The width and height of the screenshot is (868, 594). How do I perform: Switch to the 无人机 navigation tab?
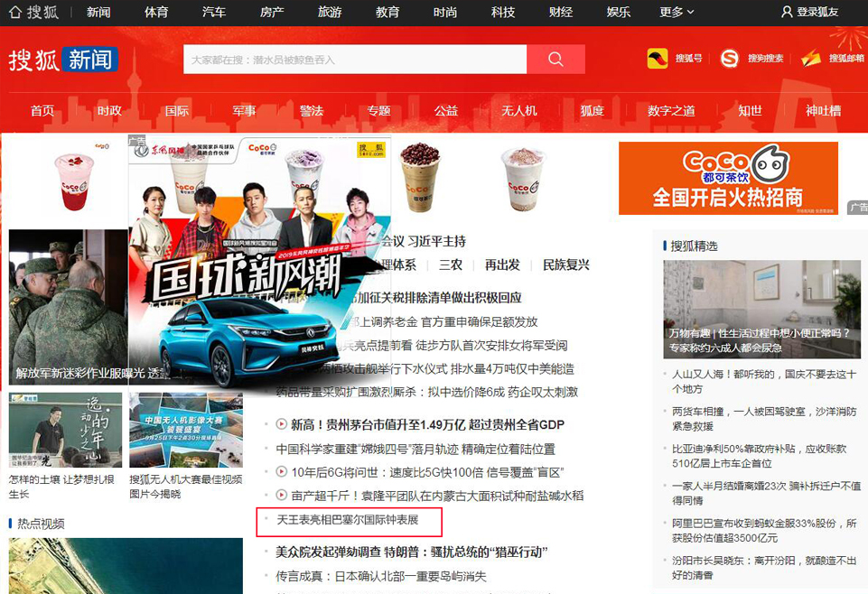(x=519, y=110)
